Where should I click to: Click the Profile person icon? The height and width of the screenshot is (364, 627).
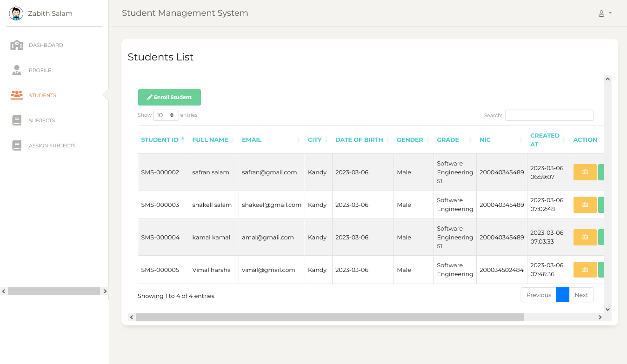click(17, 70)
